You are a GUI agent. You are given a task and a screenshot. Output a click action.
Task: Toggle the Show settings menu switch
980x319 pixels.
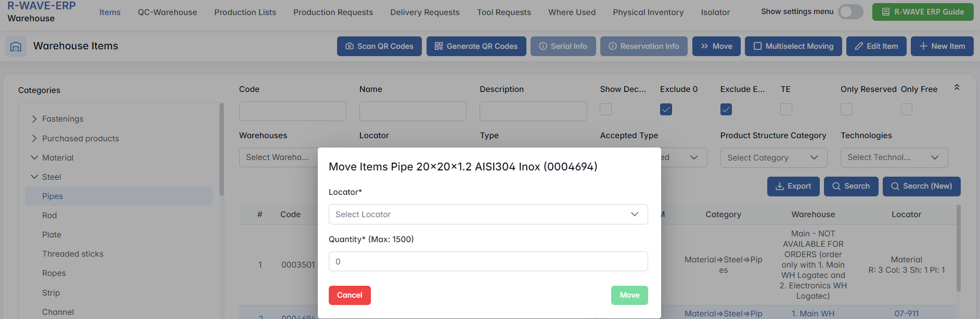coord(850,12)
